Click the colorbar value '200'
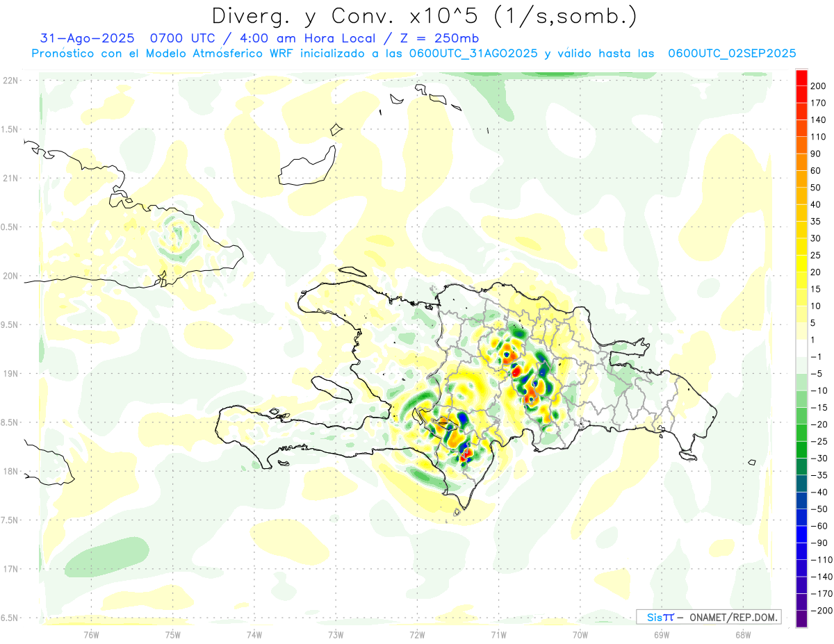The height and width of the screenshot is (644, 834). tap(818, 85)
